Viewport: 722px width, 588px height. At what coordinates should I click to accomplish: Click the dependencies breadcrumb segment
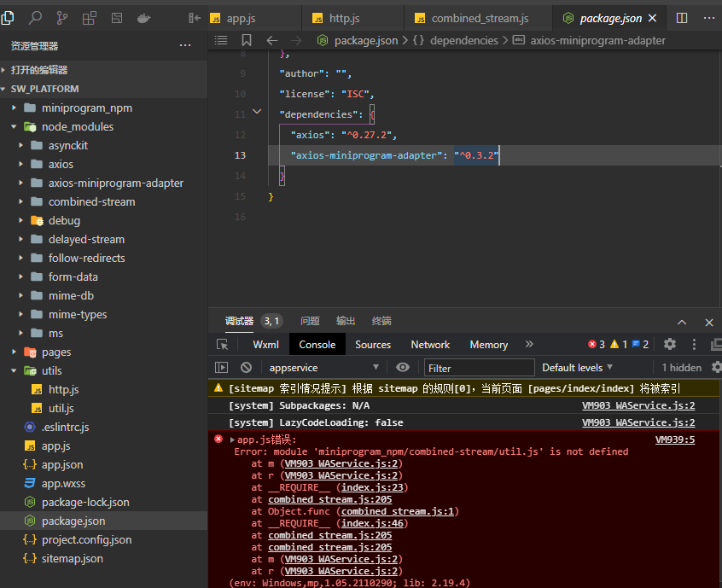(464, 40)
